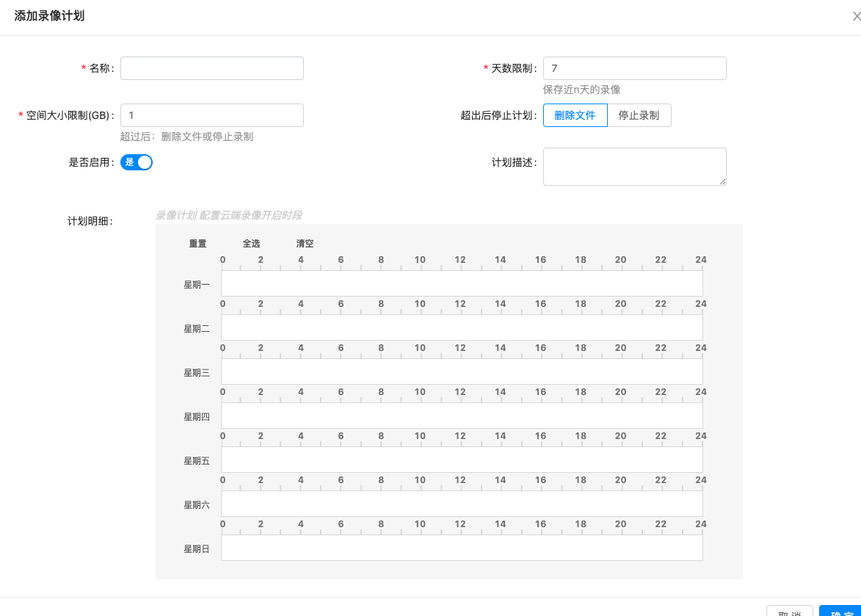The width and height of the screenshot is (861, 616).
Task: Click the 星期六 timeline bar
Action: click(462, 504)
